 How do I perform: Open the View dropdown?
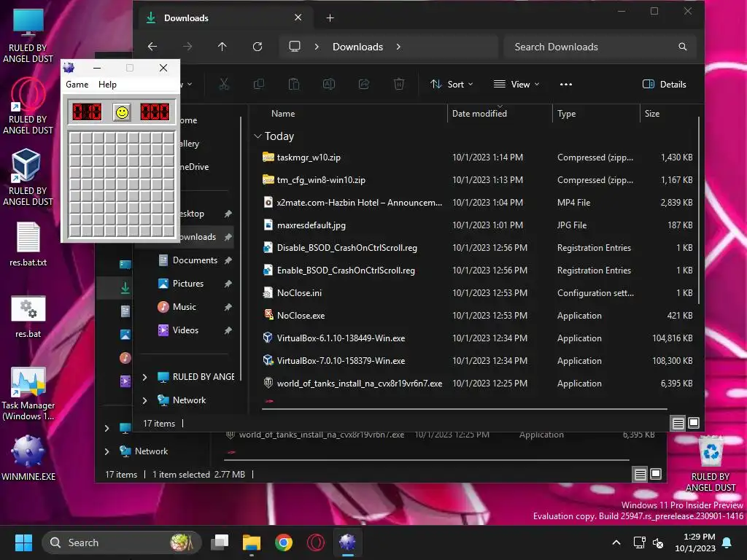pyautogui.click(x=517, y=85)
